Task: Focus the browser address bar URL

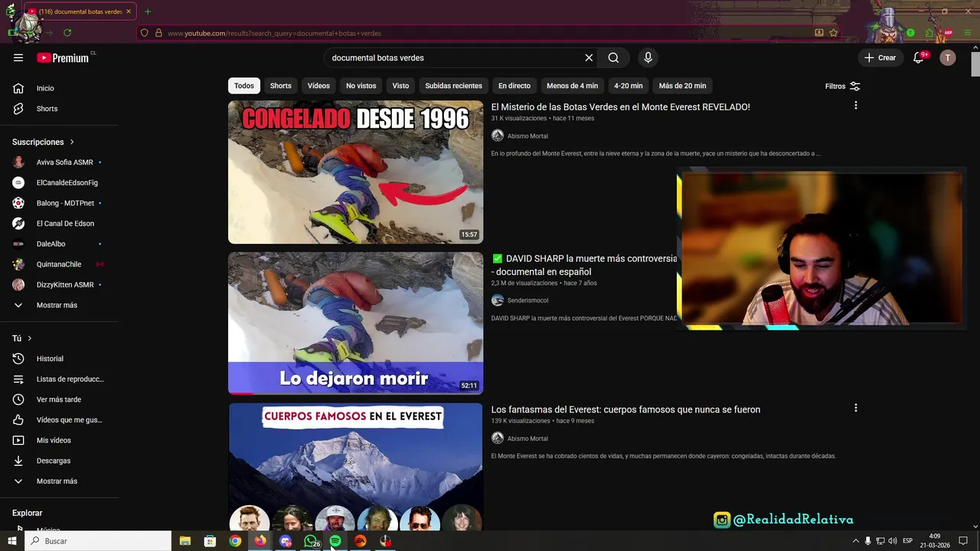Action: click(274, 33)
